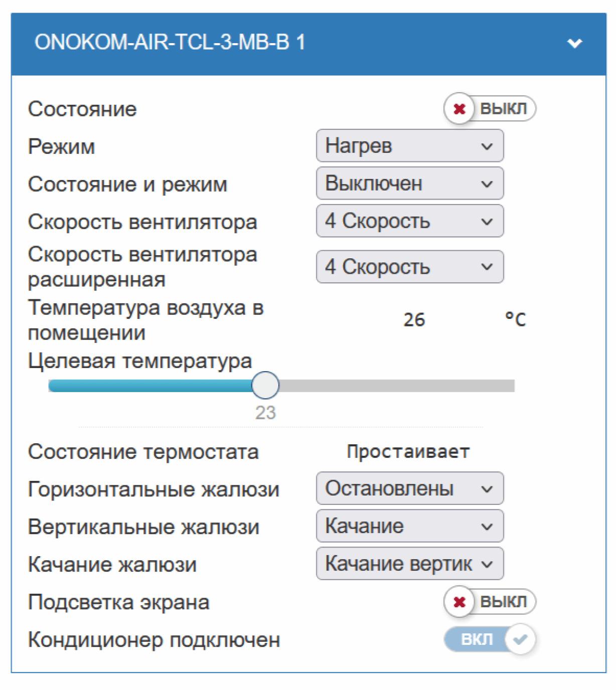
Task: Open the Вертикальные жалюзи dropdown
Action: coord(409,526)
